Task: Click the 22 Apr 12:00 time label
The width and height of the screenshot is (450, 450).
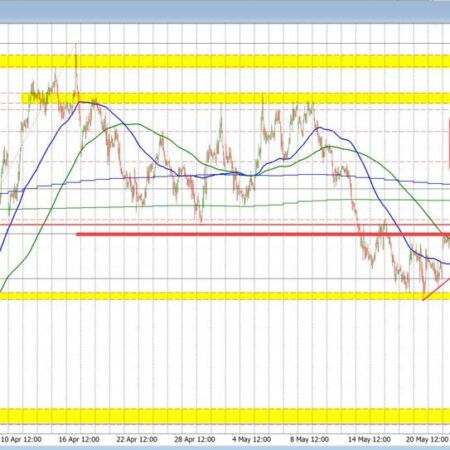Action: [x=137, y=439]
